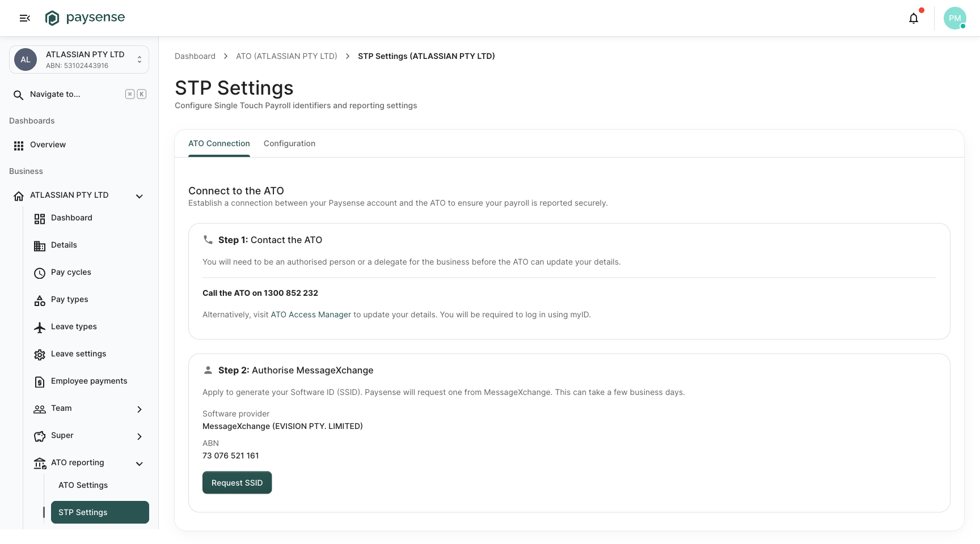Click the Team people icon
The height and width of the screenshot is (544, 980).
coord(40,409)
